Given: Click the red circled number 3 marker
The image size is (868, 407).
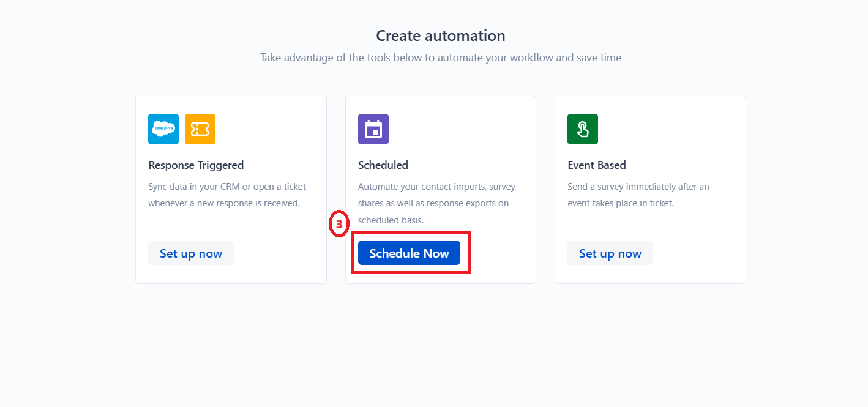Looking at the screenshot, I should [x=339, y=224].
